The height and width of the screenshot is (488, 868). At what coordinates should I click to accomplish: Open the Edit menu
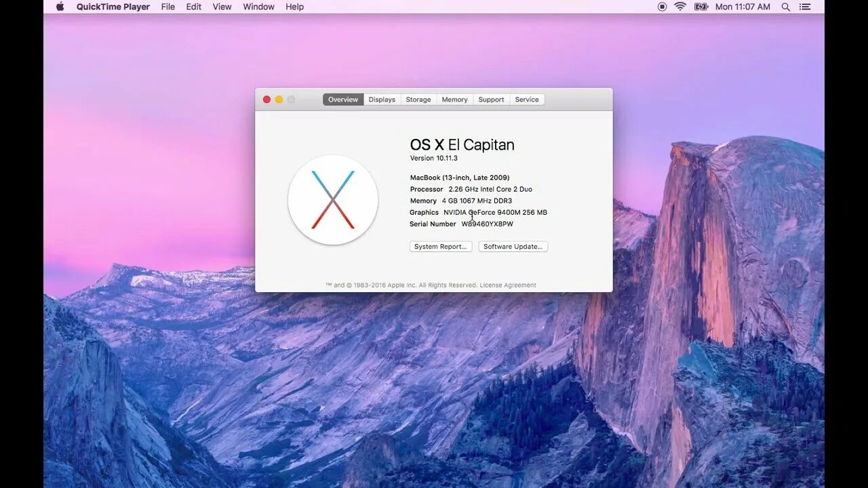point(194,7)
